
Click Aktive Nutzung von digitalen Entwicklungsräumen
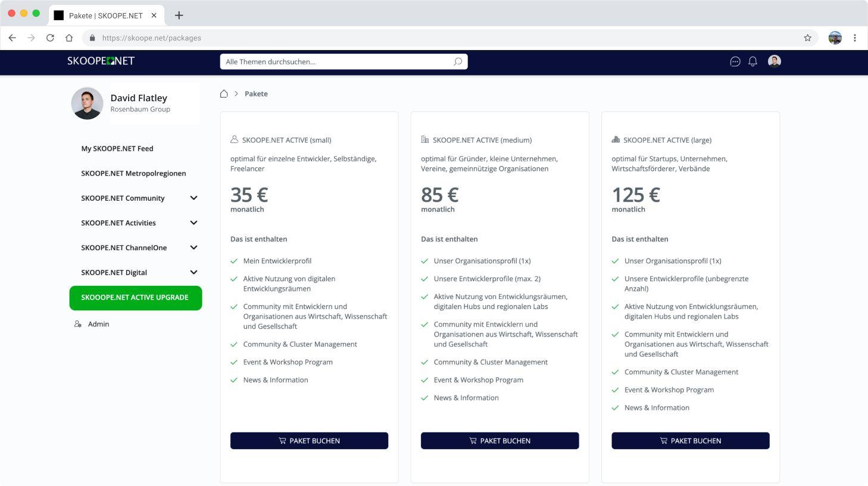tap(289, 283)
